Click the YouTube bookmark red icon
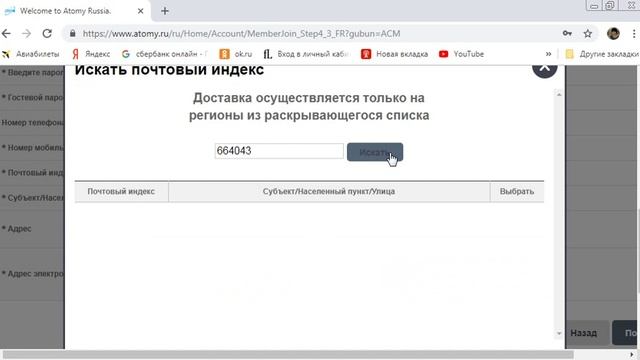 pos(444,54)
